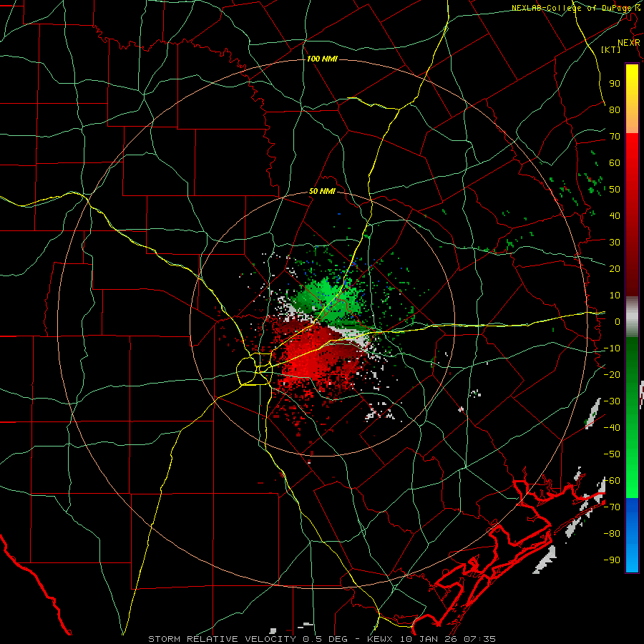This screenshot has width=644, height=644.
Task: Click the "-20" value on velocity scale
Action: pos(612,374)
